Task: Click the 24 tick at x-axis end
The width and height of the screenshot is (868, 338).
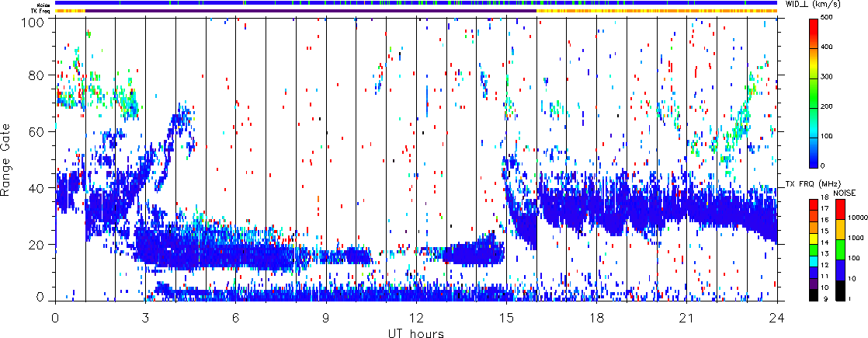Action: point(777,319)
